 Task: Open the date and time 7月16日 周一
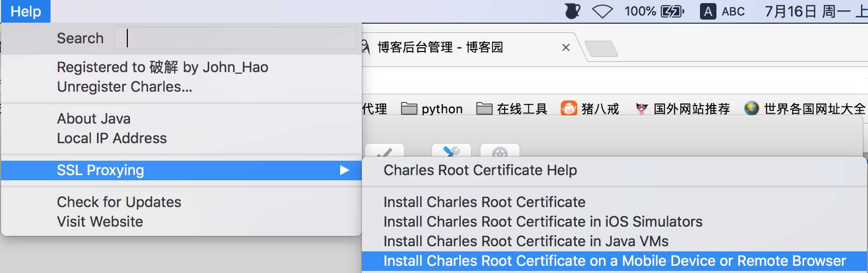point(816,11)
